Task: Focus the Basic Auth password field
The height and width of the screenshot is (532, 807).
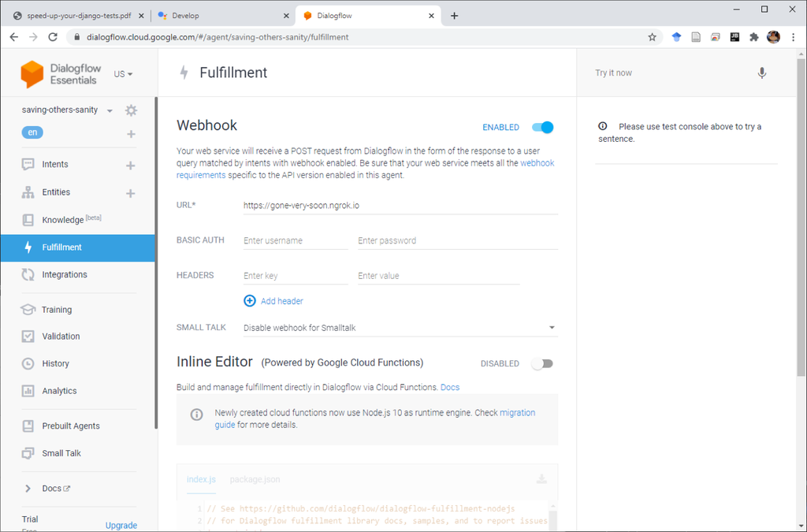Action: [458, 241]
